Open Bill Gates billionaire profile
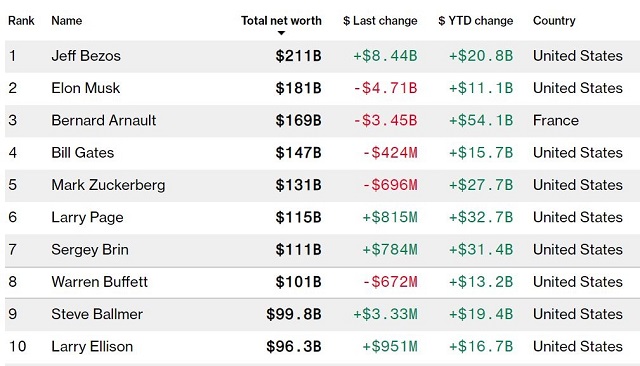 coord(83,153)
